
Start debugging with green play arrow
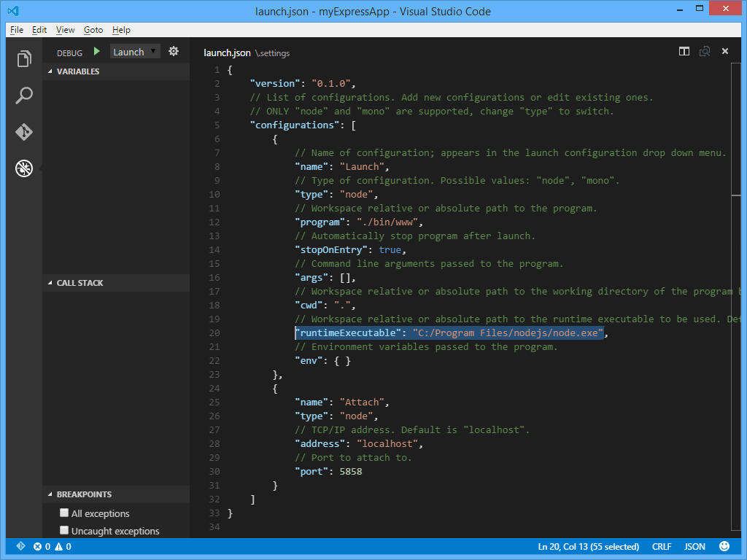(x=97, y=52)
